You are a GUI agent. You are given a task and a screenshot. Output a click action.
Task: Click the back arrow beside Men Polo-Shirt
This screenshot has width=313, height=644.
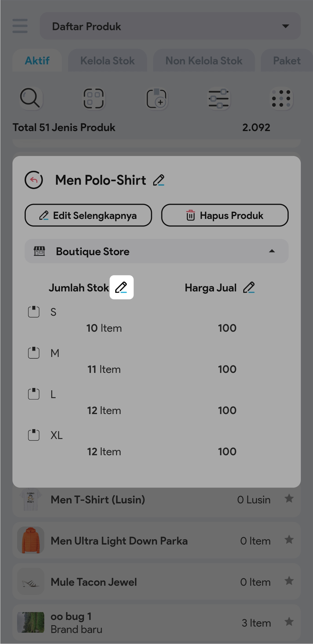pyautogui.click(x=34, y=180)
